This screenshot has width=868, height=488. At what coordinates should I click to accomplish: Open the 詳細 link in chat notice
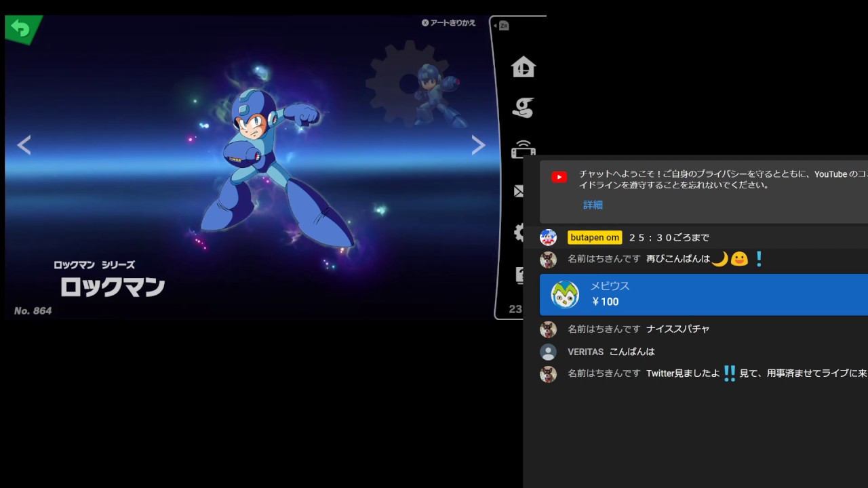[592, 205]
